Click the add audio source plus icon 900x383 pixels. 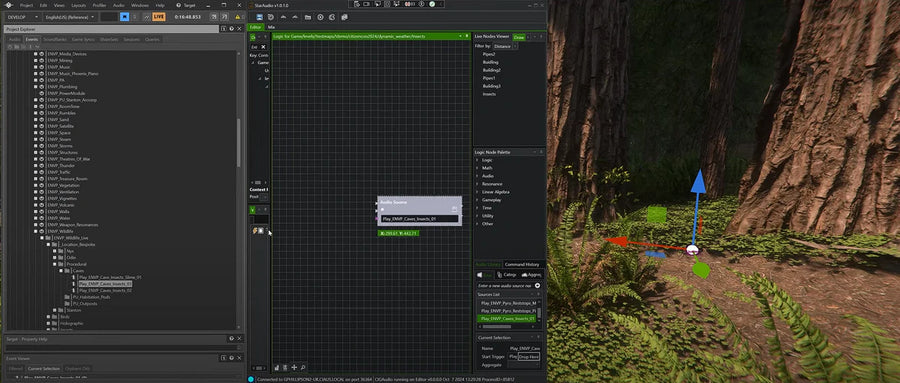[537, 285]
